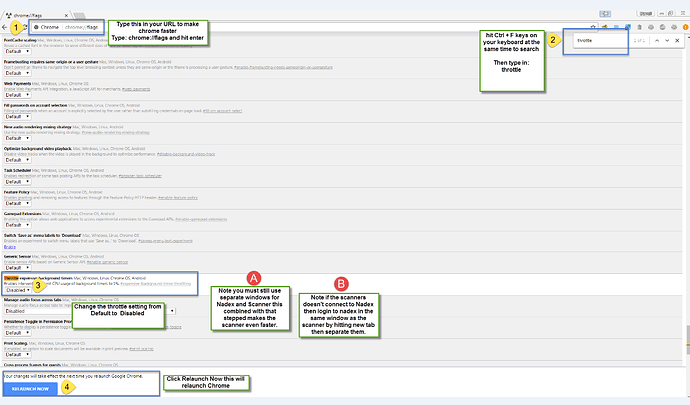Click the #print-scaling anchor link
The width and height of the screenshot is (690, 405).
pos(141,349)
